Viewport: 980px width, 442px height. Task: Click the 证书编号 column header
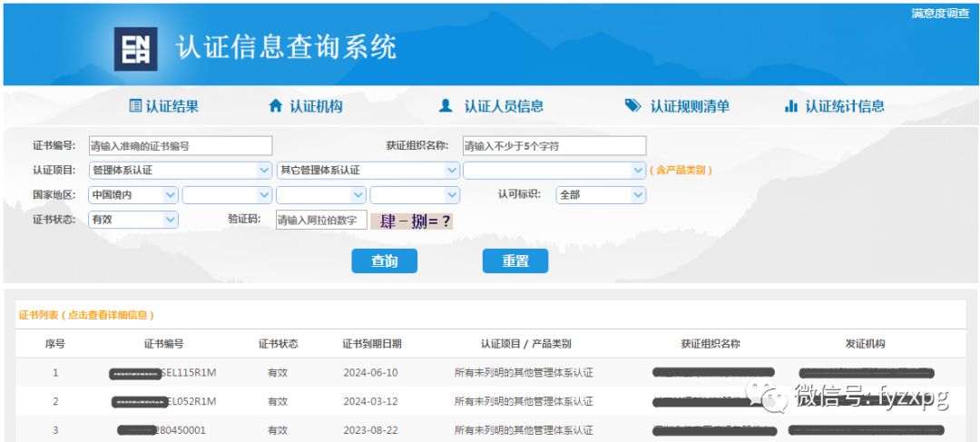tap(163, 344)
